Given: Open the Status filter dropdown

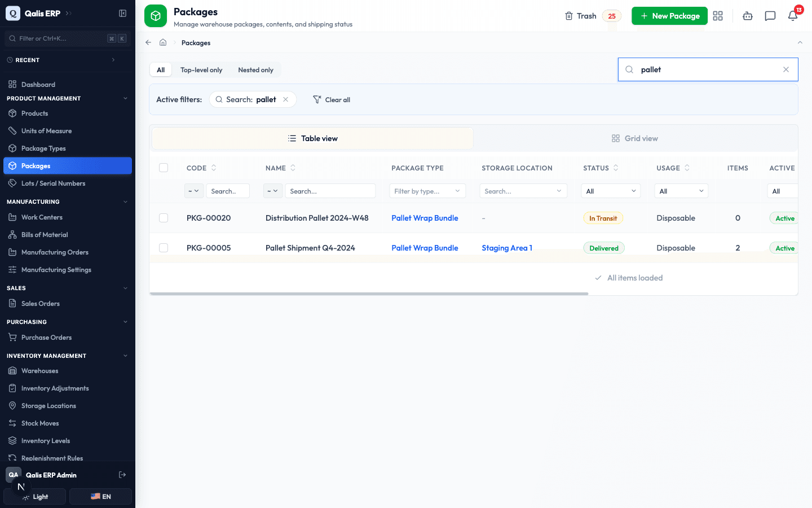Looking at the screenshot, I should pos(611,191).
